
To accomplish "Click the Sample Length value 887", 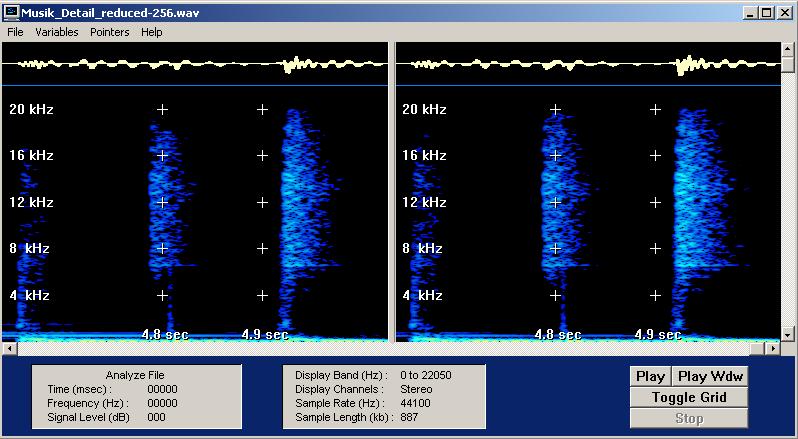I will tap(409, 417).
